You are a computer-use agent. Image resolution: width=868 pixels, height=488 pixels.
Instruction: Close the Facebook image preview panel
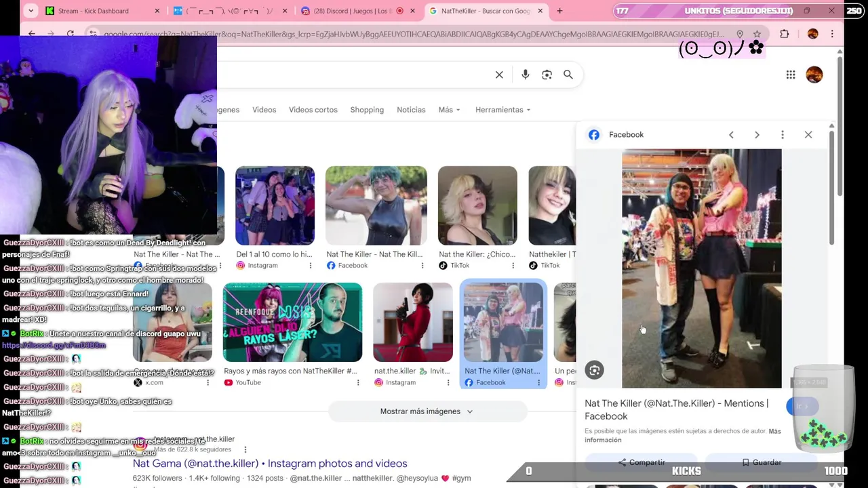pos(808,135)
